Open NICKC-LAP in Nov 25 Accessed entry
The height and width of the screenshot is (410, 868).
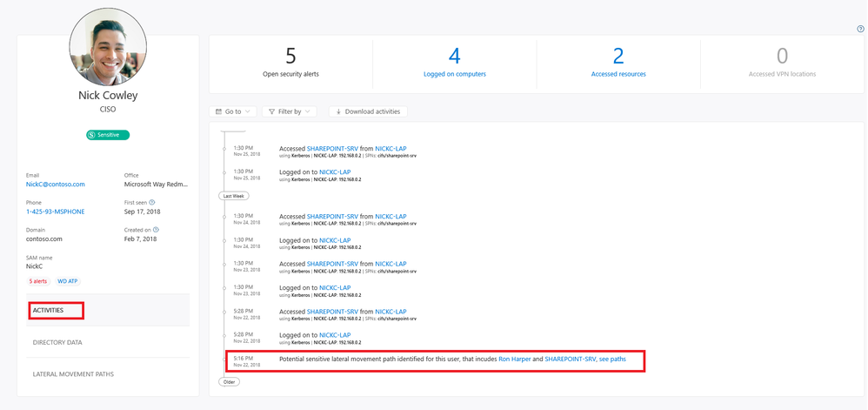pyautogui.click(x=391, y=149)
